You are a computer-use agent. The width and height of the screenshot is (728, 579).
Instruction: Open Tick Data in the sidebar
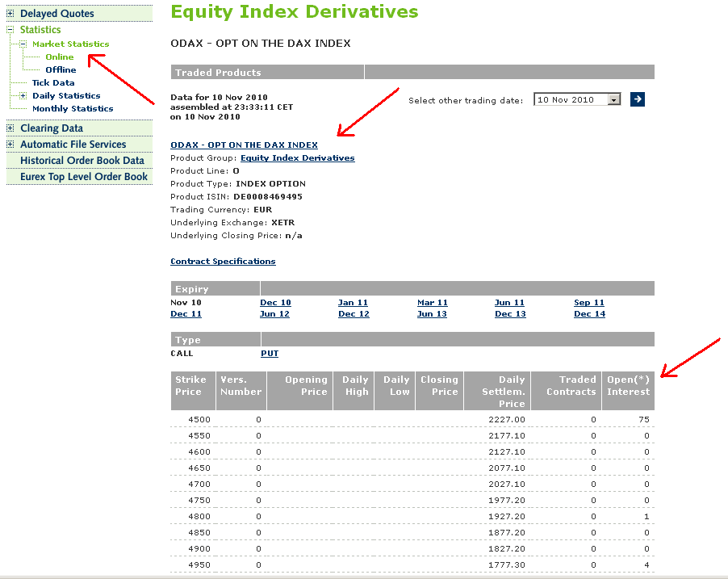53,82
